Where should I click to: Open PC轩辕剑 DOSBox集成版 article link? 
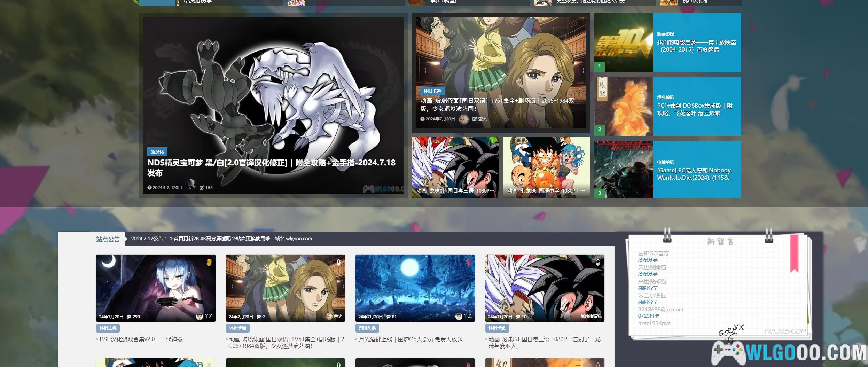[x=695, y=109]
